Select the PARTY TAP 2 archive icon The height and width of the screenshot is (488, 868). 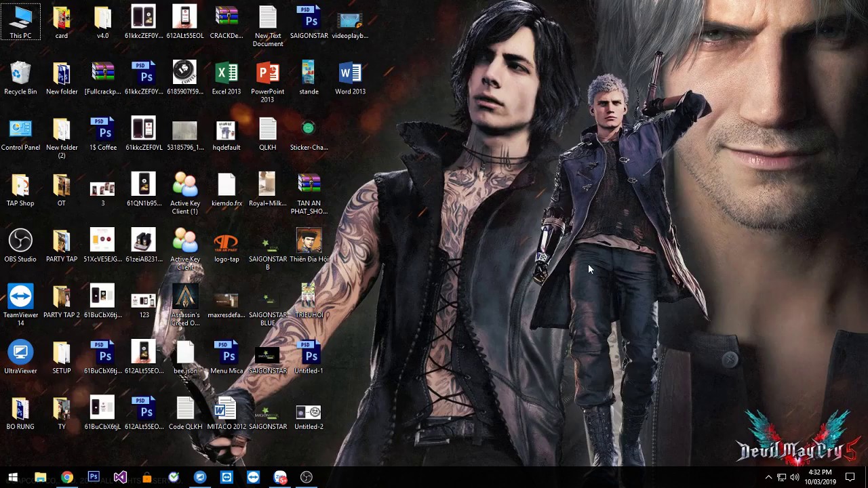coord(62,302)
